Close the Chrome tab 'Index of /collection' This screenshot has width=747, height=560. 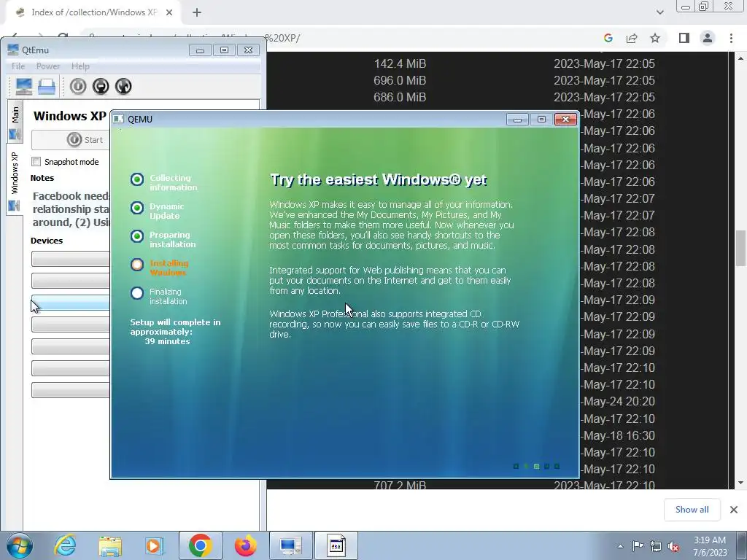pyautogui.click(x=169, y=13)
